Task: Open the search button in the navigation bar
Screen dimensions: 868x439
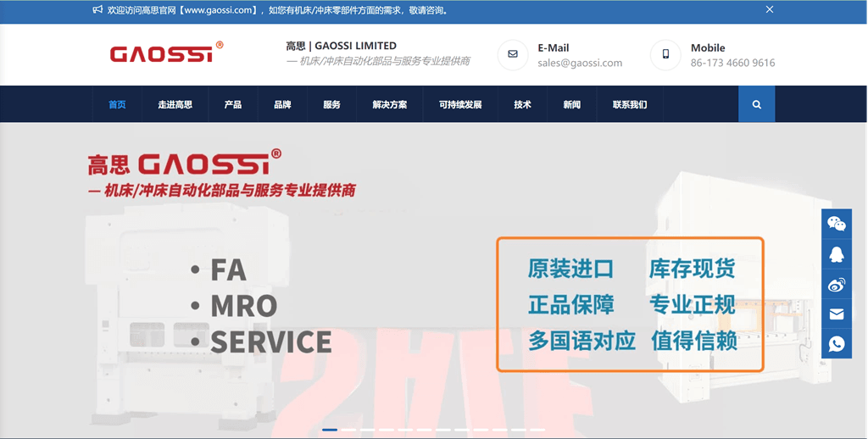Action: coord(757,104)
